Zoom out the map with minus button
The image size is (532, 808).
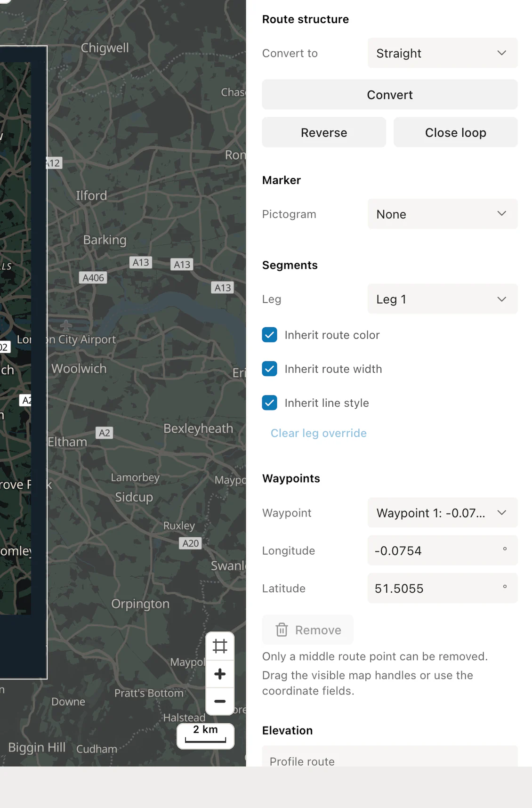(x=220, y=701)
